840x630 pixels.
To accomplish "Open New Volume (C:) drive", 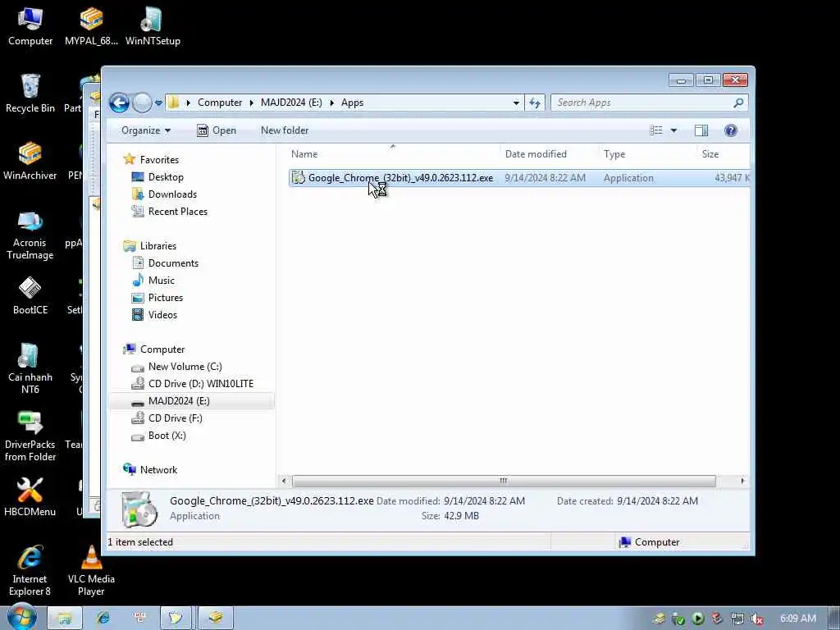I will click(x=185, y=367).
